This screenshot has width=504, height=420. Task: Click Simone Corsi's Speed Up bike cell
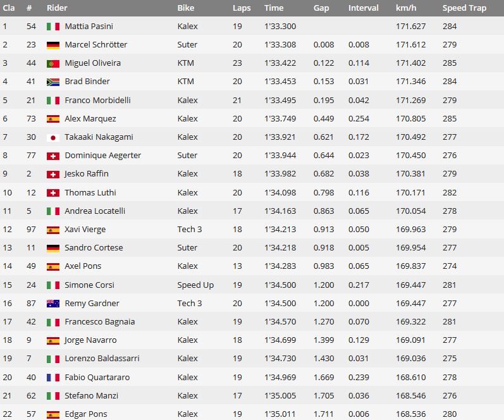click(195, 285)
